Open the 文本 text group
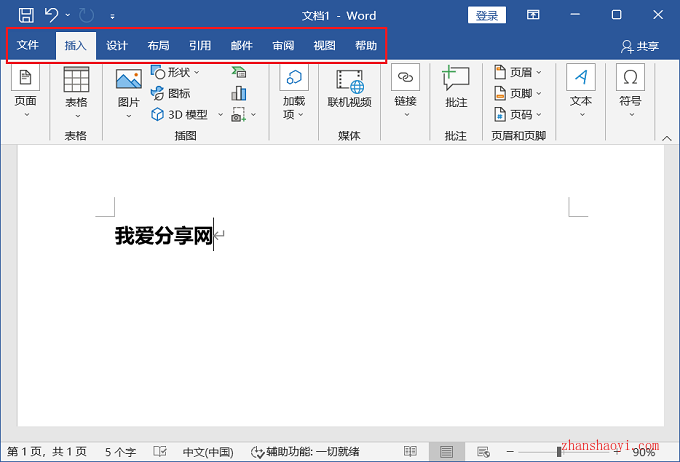This screenshot has width=680, height=462. click(581, 91)
